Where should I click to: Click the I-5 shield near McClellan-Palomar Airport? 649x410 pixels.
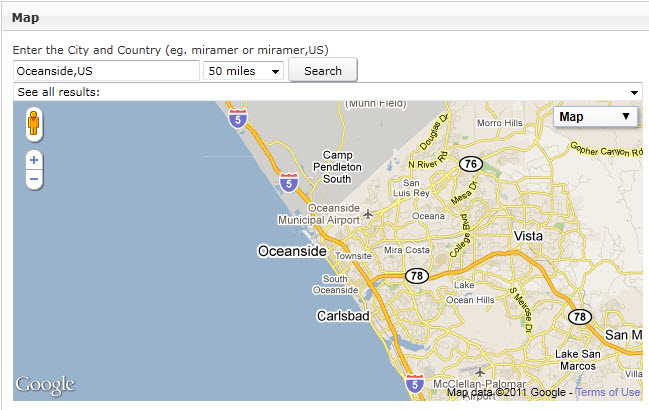click(x=415, y=384)
